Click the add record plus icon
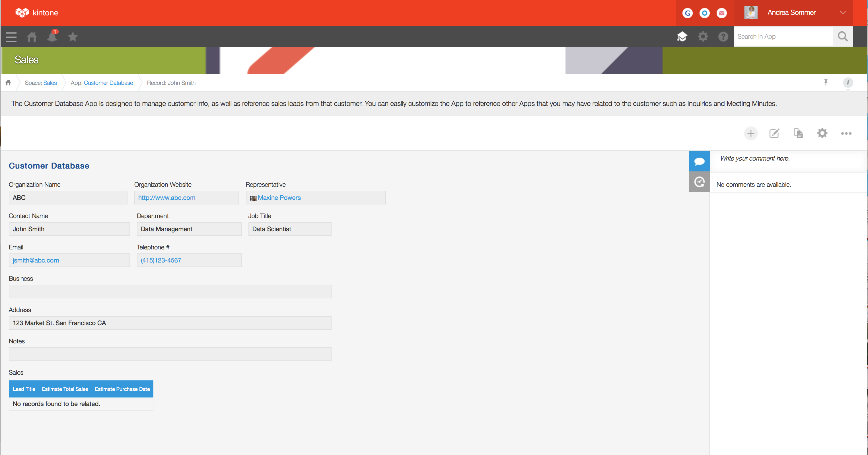The width and height of the screenshot is (868, 455). (x=750, y=134)
